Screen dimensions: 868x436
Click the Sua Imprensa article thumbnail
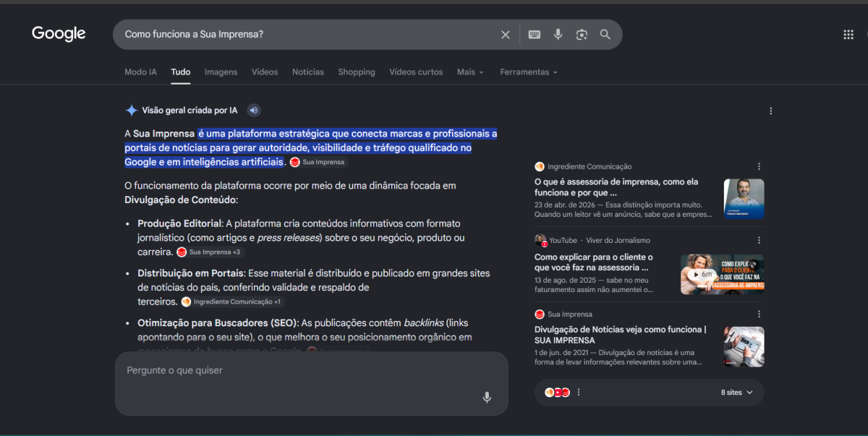tap(744, 346)
